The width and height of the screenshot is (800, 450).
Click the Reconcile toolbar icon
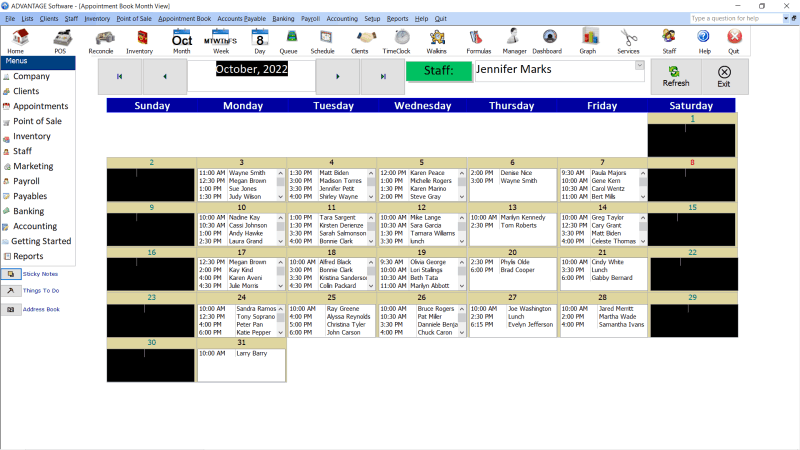coord(101,40)
